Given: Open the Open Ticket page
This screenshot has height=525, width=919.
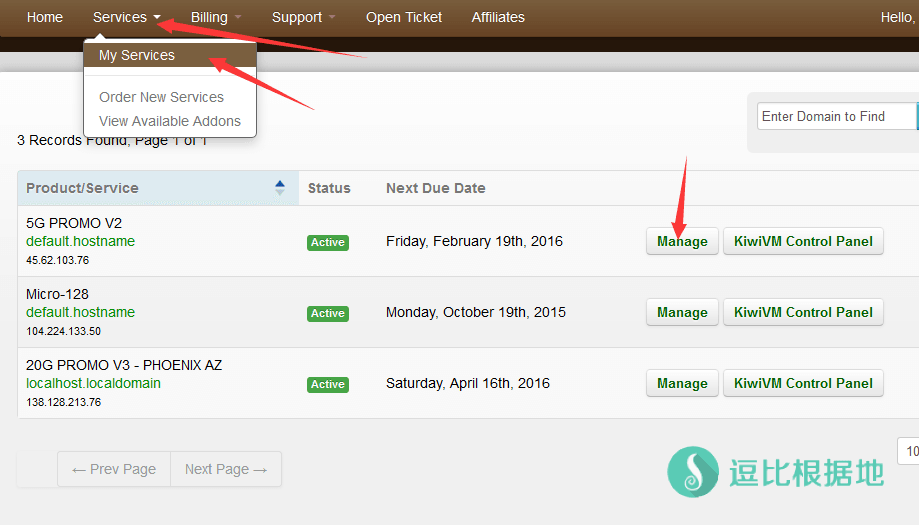Looking at the screenshot, I should tap(404, 17).
